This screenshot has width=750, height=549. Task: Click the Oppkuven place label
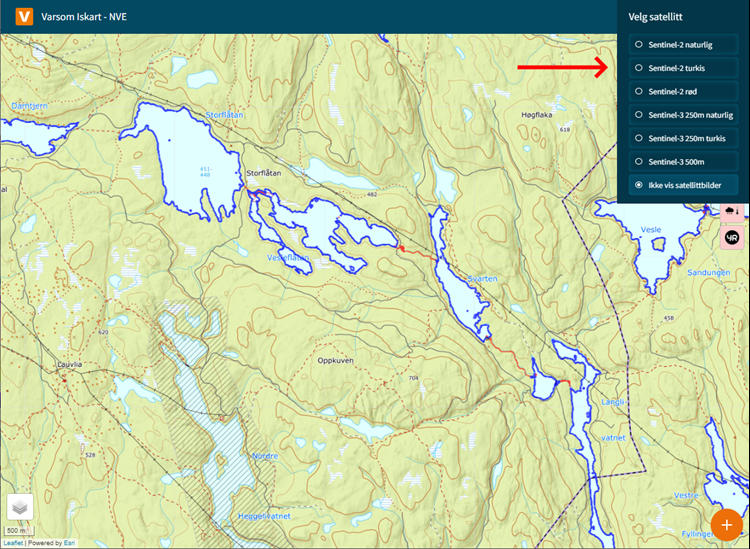click(336, 360)
